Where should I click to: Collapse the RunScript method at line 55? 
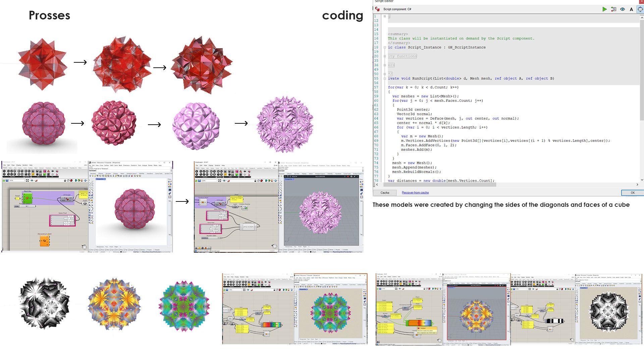385,78
